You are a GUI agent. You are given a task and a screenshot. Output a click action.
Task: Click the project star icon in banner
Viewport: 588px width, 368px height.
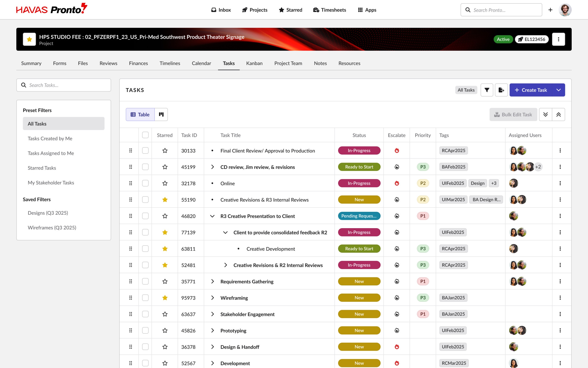tap(29, 39)
